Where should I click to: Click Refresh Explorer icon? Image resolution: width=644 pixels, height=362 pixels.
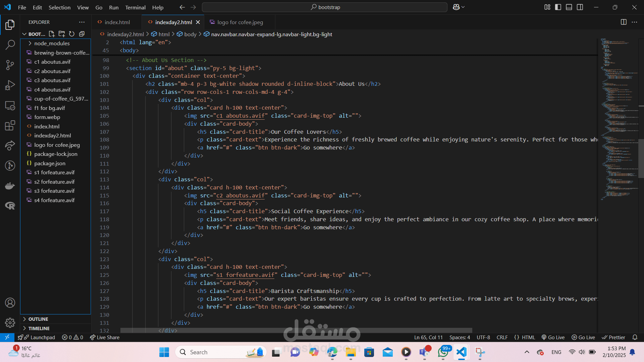[71, 34]
